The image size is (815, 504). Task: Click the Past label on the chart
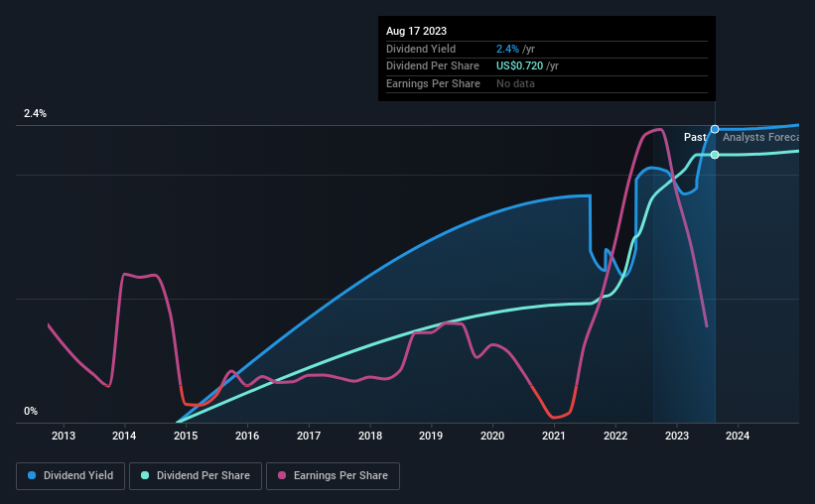(x=695, y=137)
